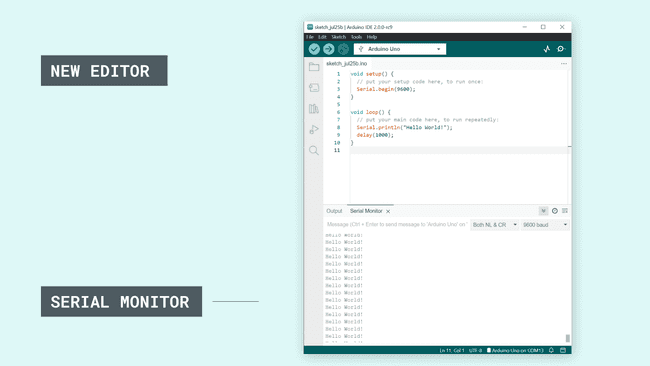Click the void loop() line
Viewport: 650px width, 366px height.
click(370, 112)
